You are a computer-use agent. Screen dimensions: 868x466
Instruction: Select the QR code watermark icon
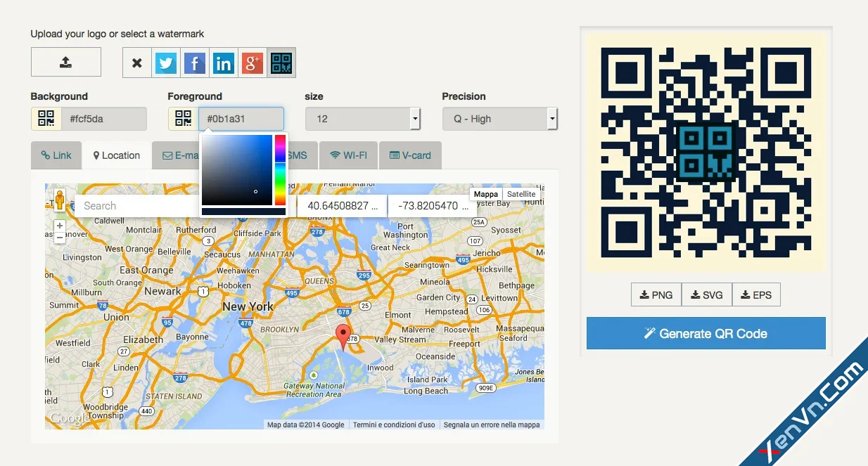coord(281,63)
